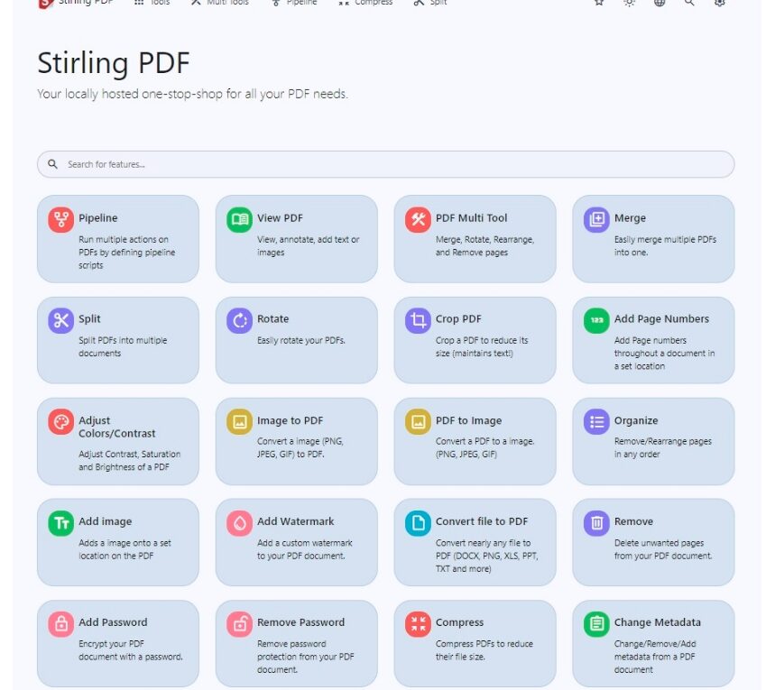Open the Split card title
Viewport: 784px width, 690px height.
point(89,318)
